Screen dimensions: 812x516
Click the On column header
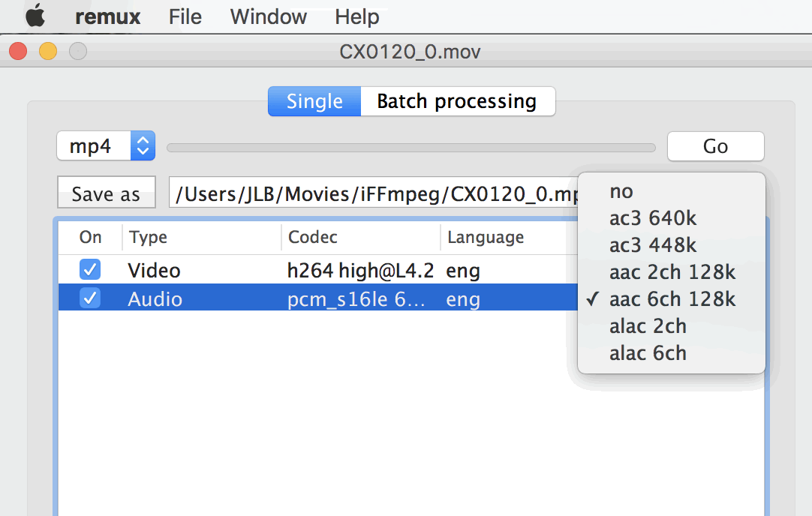coord(90,237)
